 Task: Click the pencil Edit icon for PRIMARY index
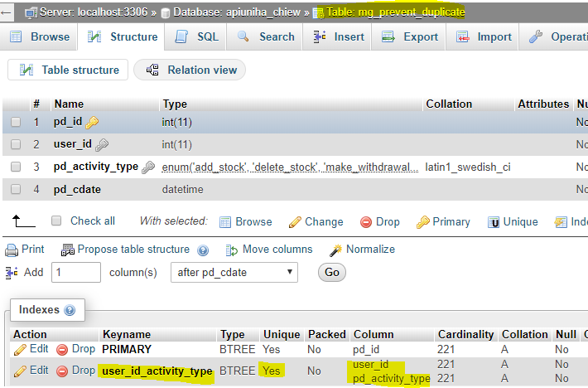point(20,350)
